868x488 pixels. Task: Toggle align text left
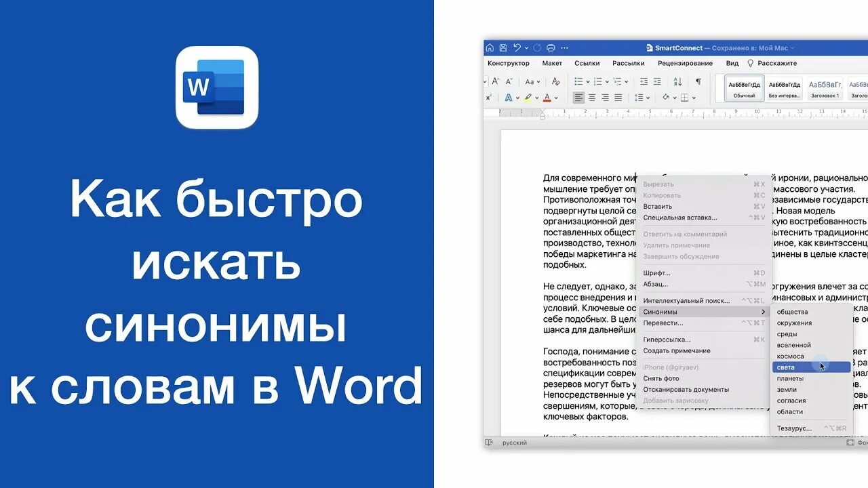578,98
